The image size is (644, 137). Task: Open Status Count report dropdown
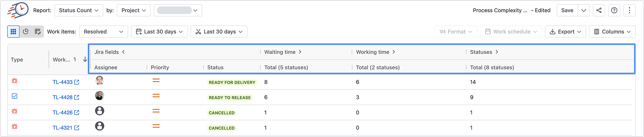click(x=79, y=10)
